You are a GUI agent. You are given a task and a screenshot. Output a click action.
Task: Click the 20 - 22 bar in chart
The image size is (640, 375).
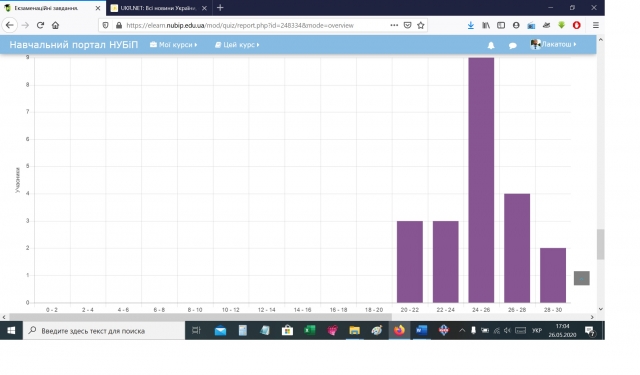[410, 262]
